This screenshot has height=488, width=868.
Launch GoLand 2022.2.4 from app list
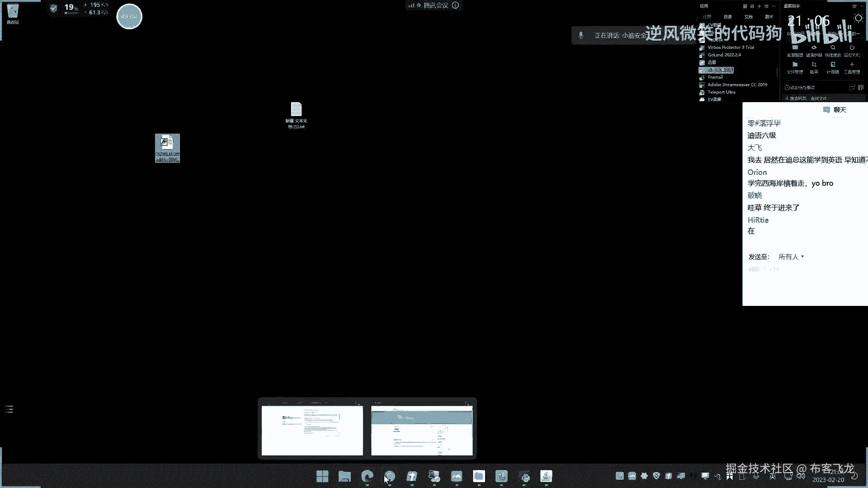pos(724,55)
